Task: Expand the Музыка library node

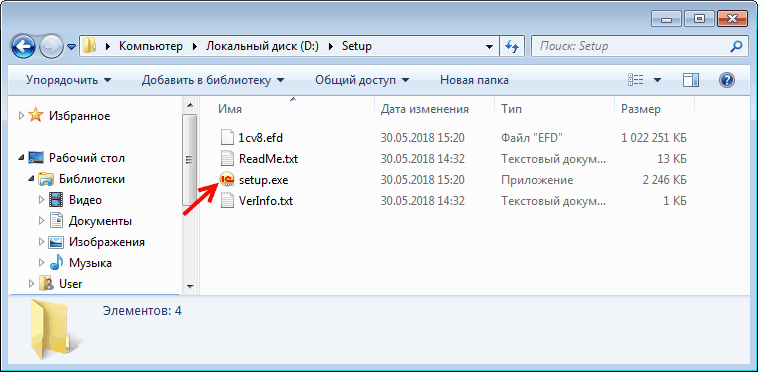Action: 41,263
